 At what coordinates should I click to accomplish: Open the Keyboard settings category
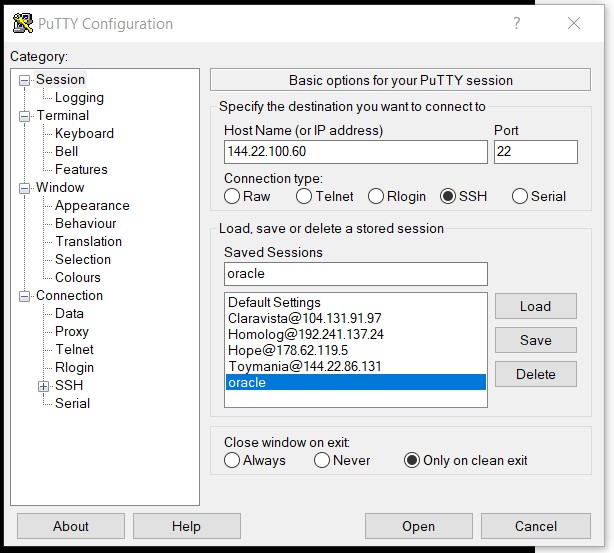coord(84,134)
